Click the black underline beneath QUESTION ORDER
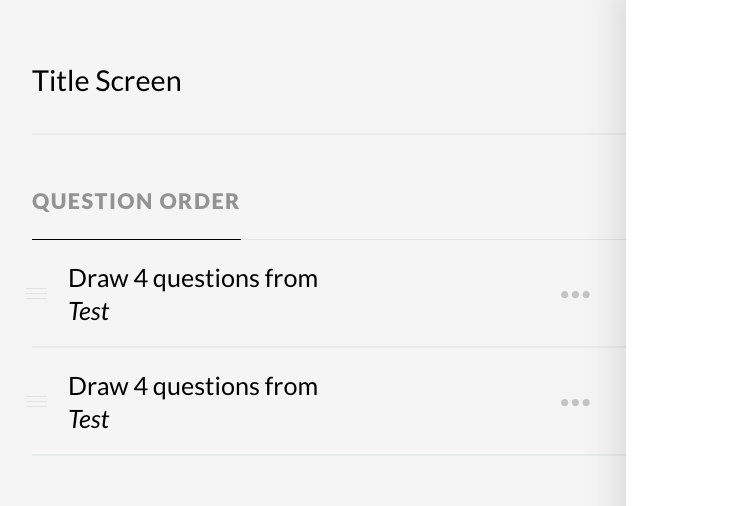The image size is (746, 506). click(136, 239)
